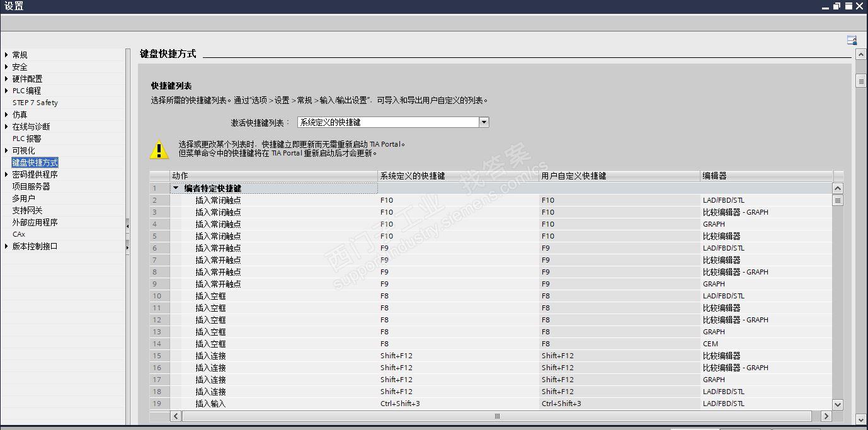Click 比较编辑器 - GRAPH cell in row 8

click(x=766, y=272)
